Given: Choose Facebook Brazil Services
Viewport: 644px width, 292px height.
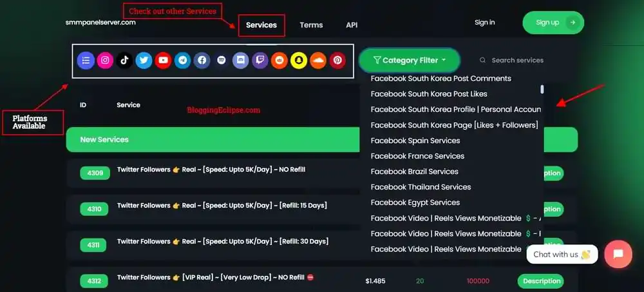Looking at the screenshot, I should coord(414,171).
